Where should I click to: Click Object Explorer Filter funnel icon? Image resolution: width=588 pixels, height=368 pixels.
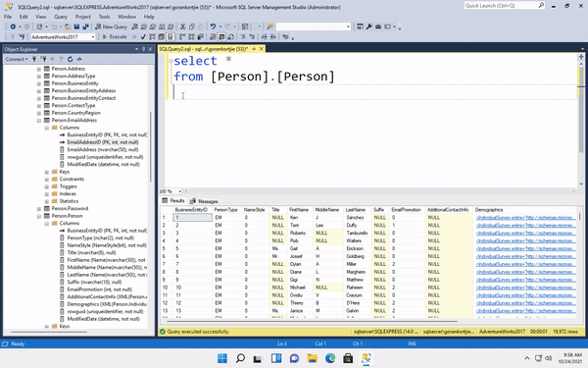61,59
